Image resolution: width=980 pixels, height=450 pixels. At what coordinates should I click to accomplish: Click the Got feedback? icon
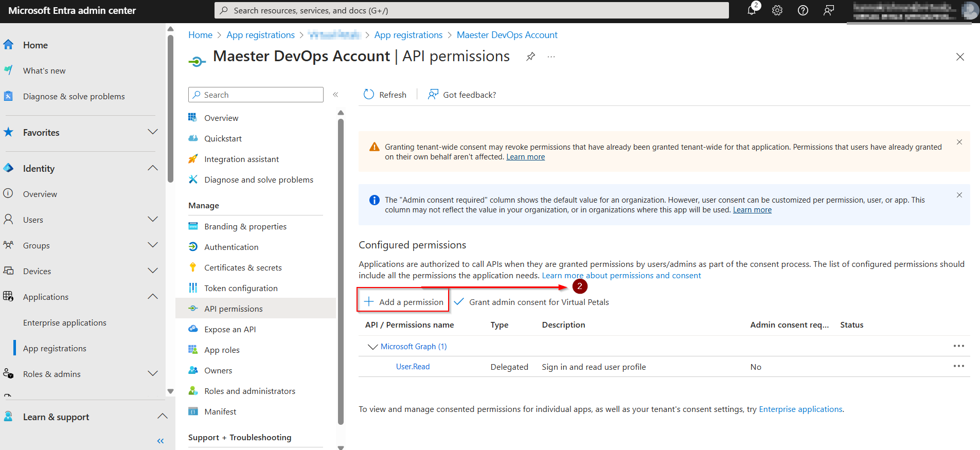coord(433,95)
